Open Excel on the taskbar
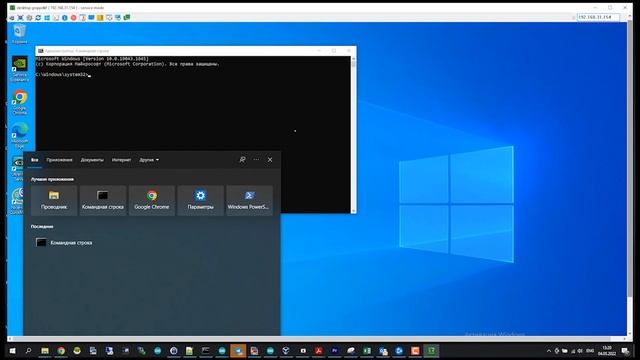The image size is (640, 360). point(367,351)
